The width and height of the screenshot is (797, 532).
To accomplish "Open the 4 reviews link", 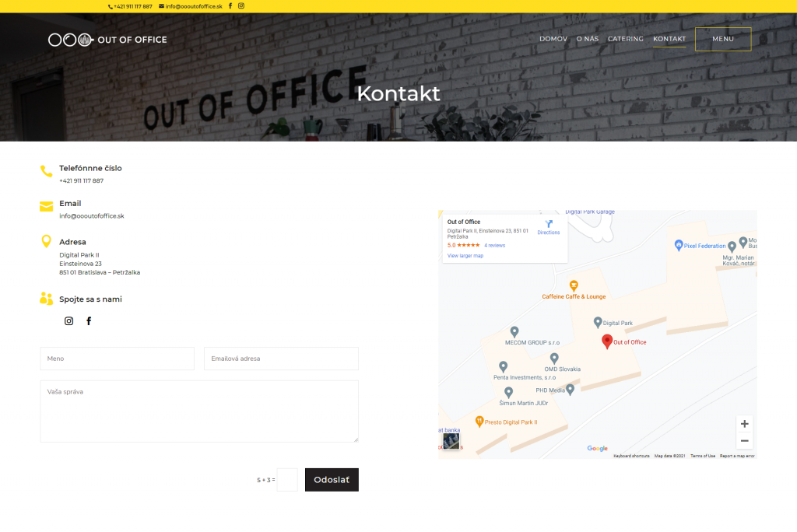I will click(x=494, y=246).
